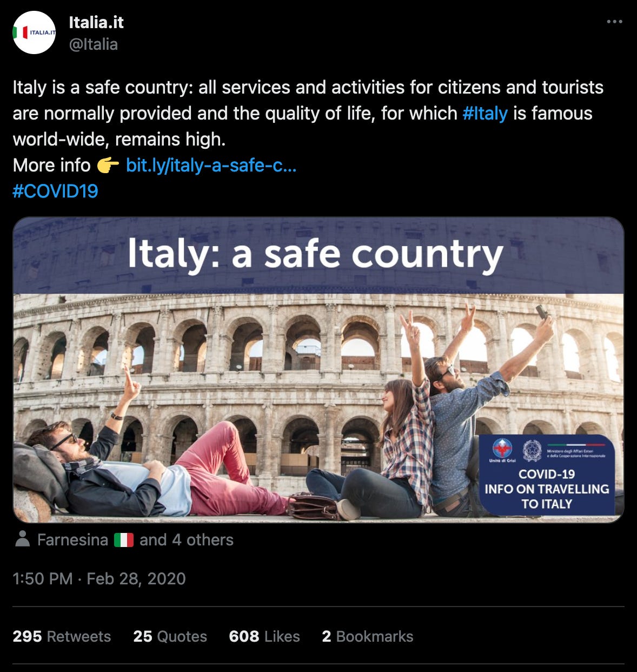Follow the #COVID19 hashtag
The height and width of the screenshot is (672, 637).
point(55,191)
